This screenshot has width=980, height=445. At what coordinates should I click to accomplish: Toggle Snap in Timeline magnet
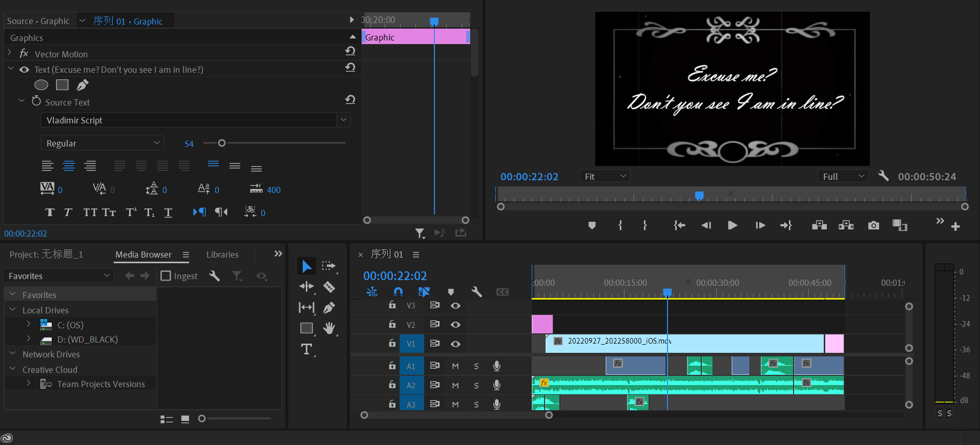(398, 291)
